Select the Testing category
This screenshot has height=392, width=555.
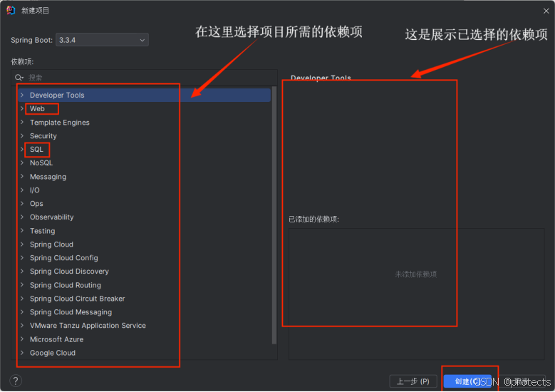(43, 231)
